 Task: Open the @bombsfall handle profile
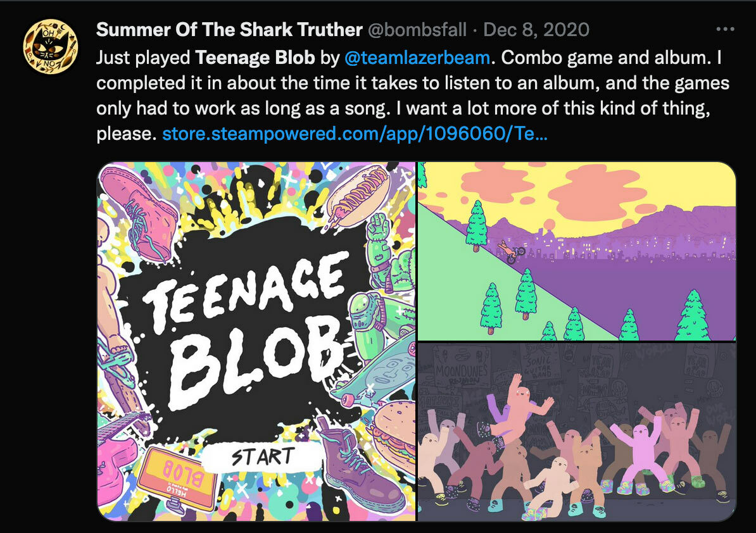[x=417, y=30]
